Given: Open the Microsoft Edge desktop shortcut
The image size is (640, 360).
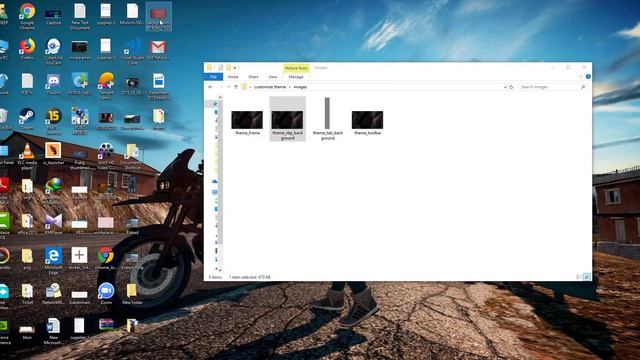Looking at the screenshot, I should (53, 260).
